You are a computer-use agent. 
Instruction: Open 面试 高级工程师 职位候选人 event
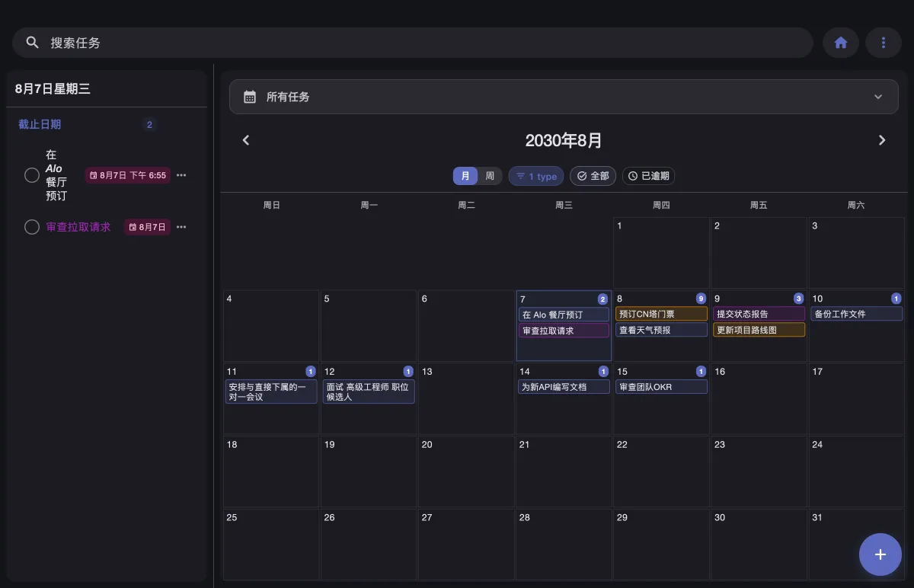tap(369, 391)
